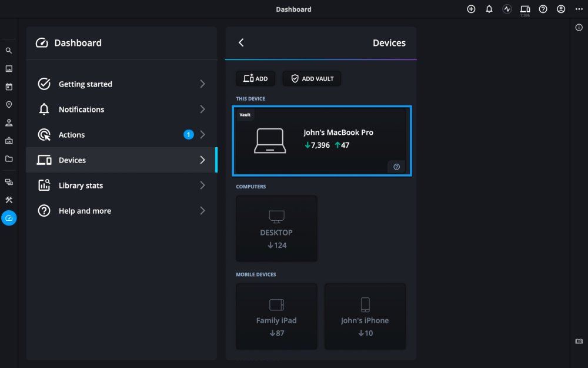Open the calendar view sidebar icon
Image resolution: width=588 pixels, height=368 pixels.
9,87
